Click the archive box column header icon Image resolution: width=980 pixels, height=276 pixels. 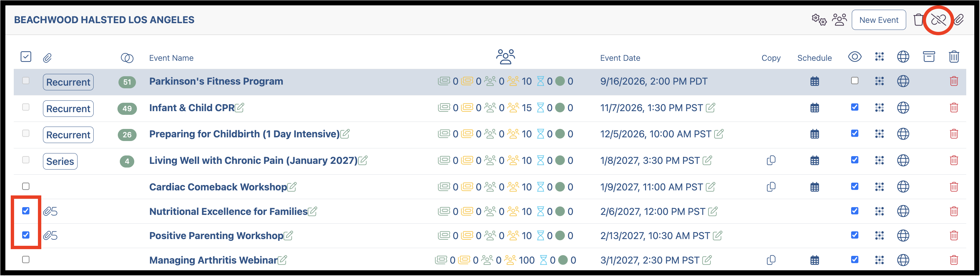(929, 57)
